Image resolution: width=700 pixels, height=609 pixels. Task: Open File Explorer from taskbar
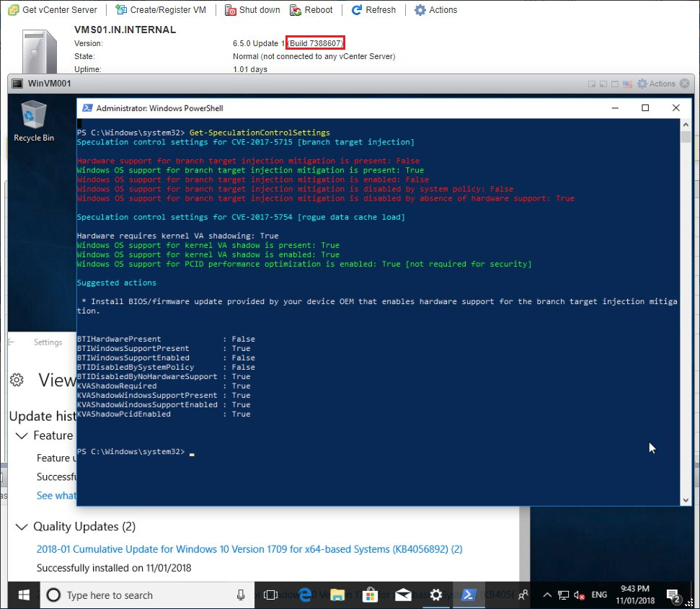coord(337,595)
